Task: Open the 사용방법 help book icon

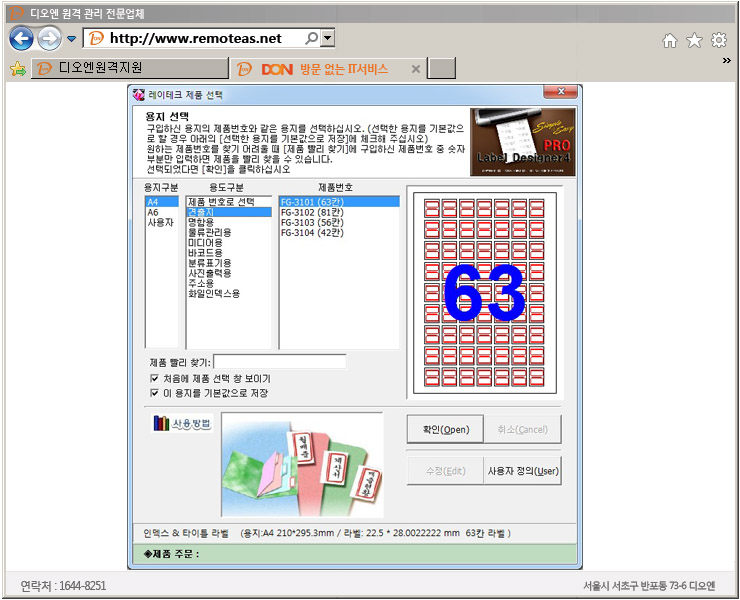Action: [182, 424]
